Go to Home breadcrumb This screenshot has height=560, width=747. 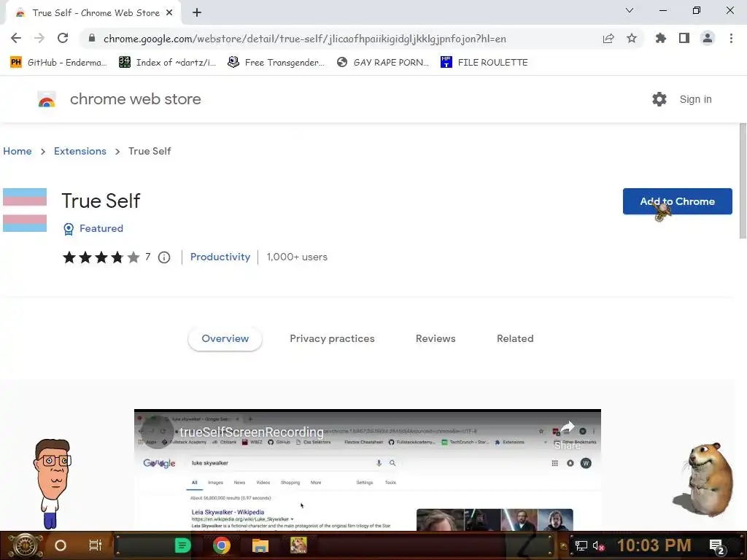pos(18,151)
